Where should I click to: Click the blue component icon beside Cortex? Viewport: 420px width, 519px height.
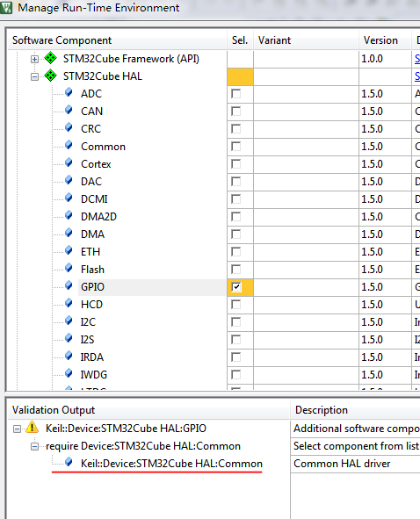point(69,162)
